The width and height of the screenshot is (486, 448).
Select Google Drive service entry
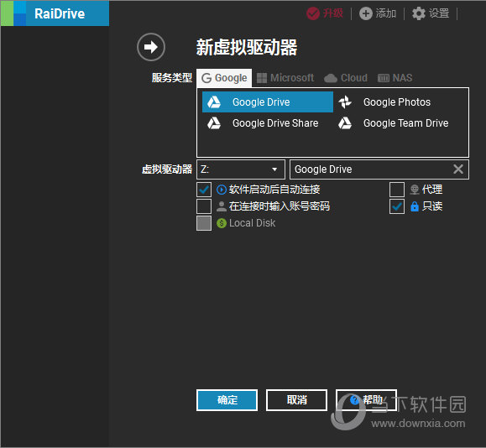(268, 102)
